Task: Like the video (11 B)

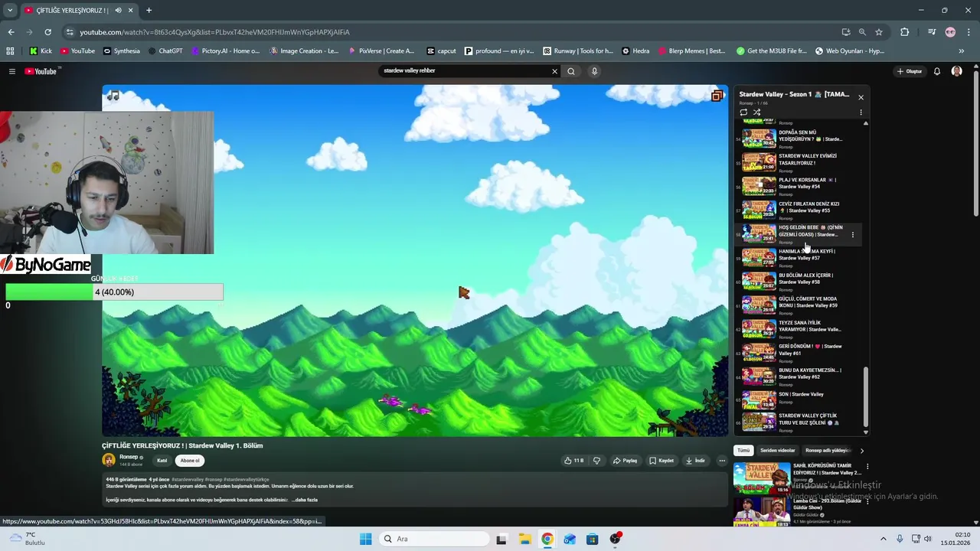Action: pos(574,461)
